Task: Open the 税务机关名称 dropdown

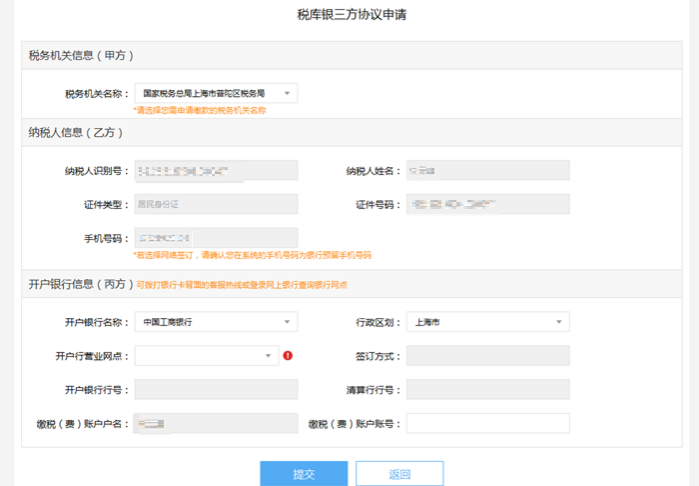Action: 216,93
